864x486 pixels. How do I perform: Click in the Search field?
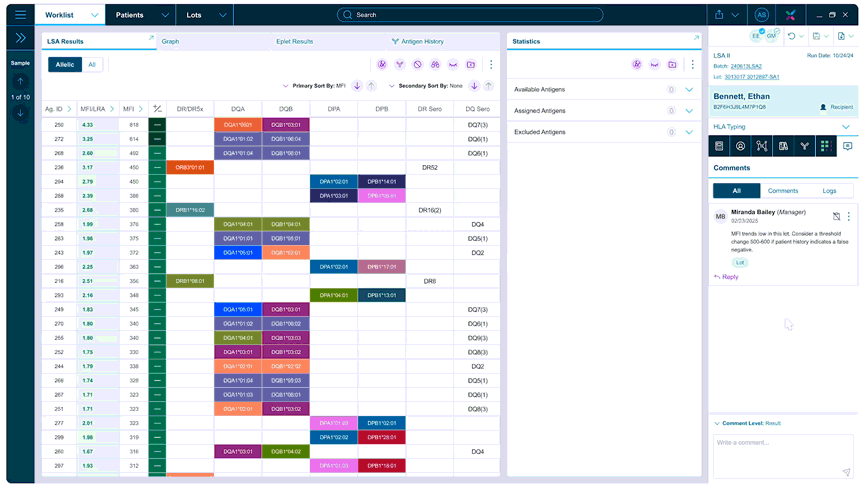click(469, 15)
